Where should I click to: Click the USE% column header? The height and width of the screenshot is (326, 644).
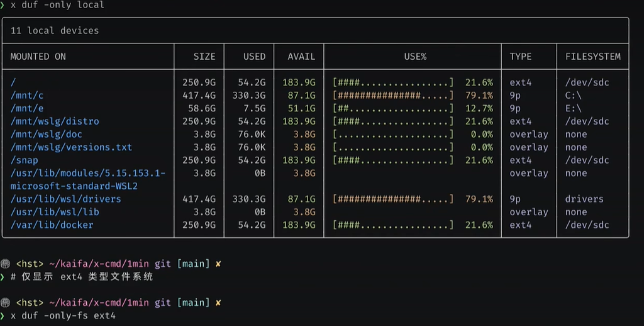click(x=415, y=57)
